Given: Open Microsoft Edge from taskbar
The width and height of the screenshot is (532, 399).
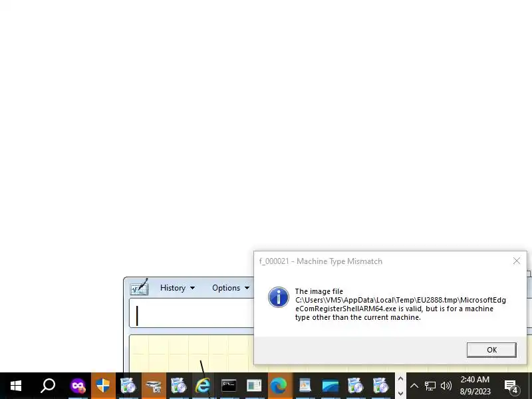Looking at the screenshot, I should click(x=279, y=386).
